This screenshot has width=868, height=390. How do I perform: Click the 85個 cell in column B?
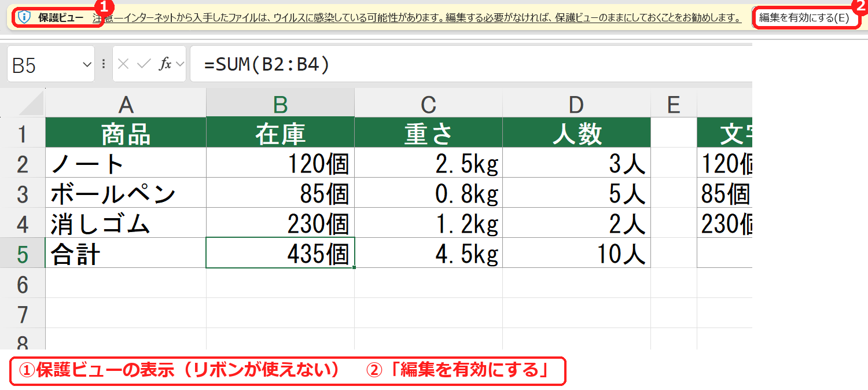click(x=280, y=193)
